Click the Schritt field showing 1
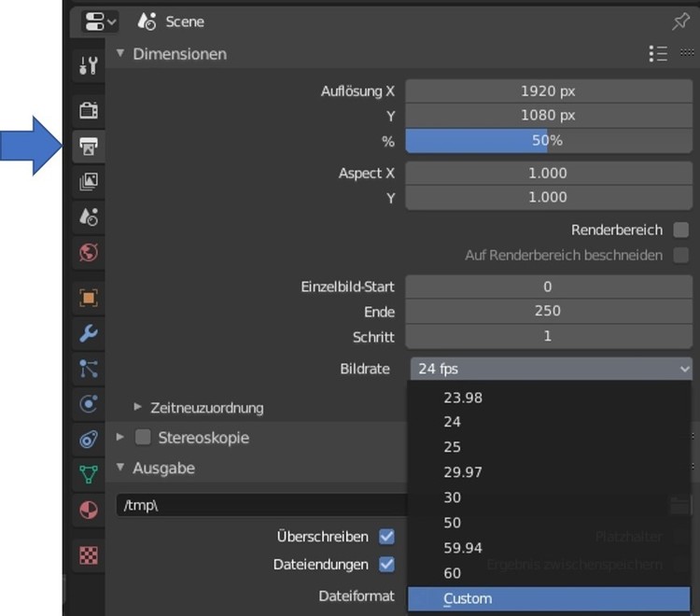This screenshot has width=700, height=616. click(x=549, y=336)
